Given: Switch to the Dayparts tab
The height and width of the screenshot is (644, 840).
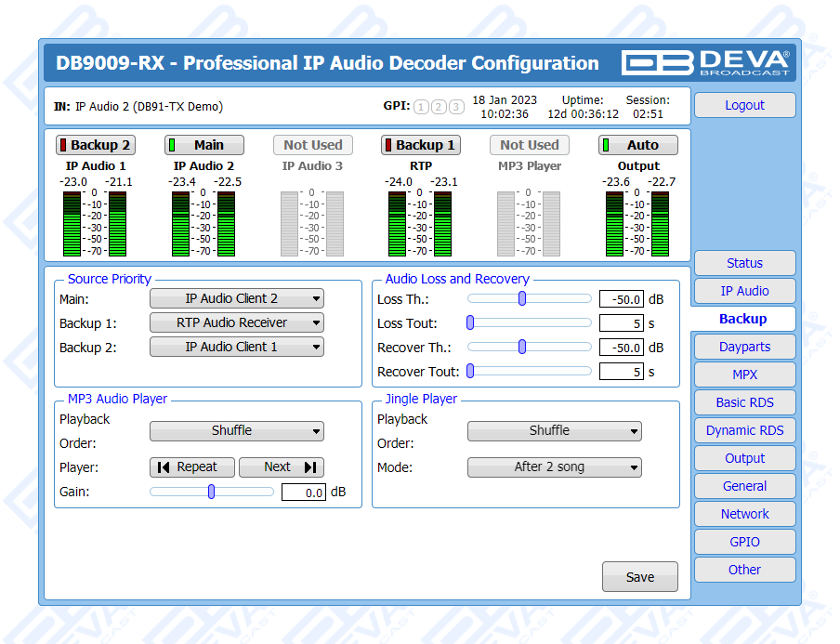Looking at the screenshot, I should [744, 347].
